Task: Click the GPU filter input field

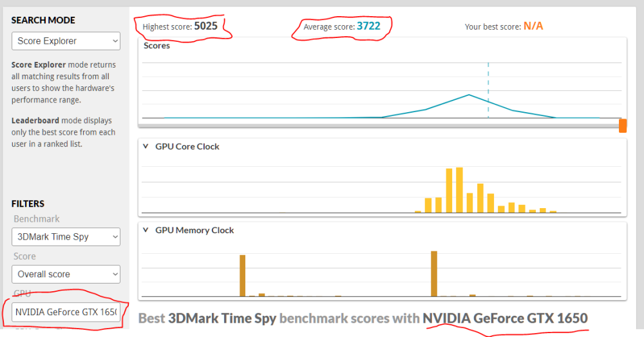Action: point(66,313)
